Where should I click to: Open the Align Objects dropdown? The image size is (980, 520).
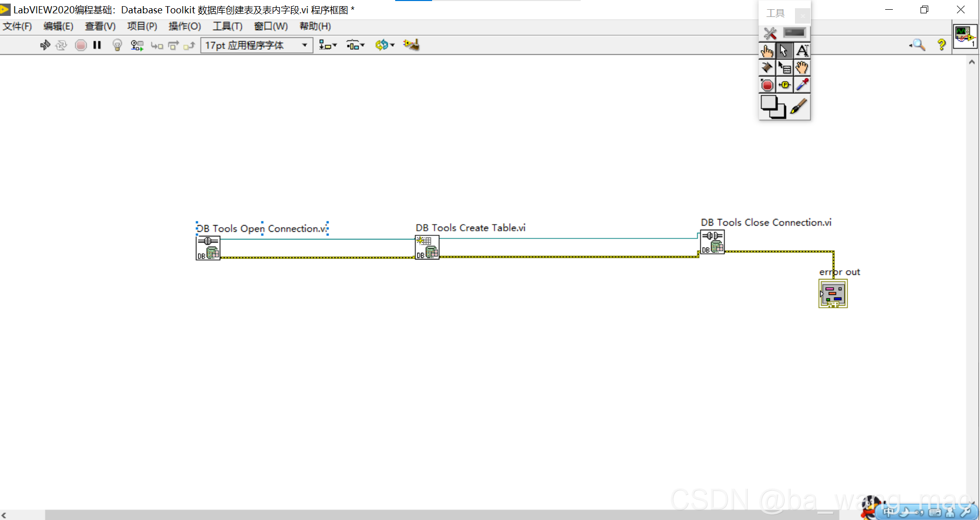pyautogui.click(x=328, y=45)
